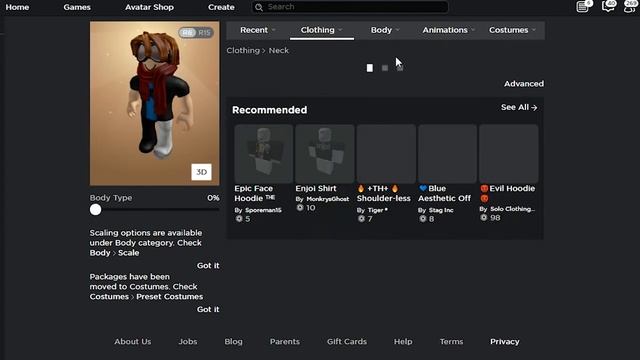Open the chat messages icon in the header
The image size is (640, 360).
[608, 7]
